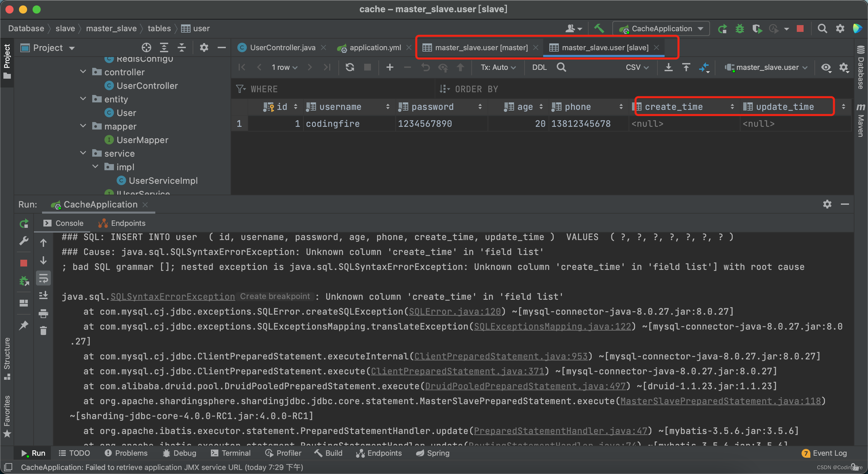Image resolution: width=868 pixels, height=474 pixels.
Task: Click the Clear All trash icon in console
Action: point(43,331)
